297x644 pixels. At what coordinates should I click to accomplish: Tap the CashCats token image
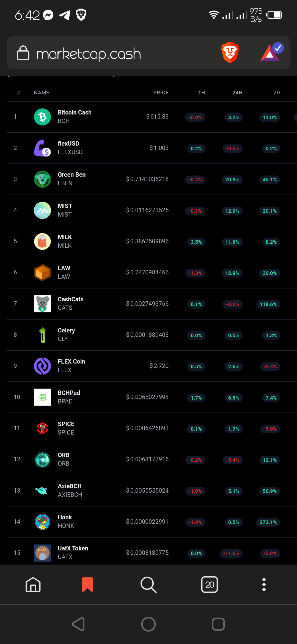pos(42,304)
